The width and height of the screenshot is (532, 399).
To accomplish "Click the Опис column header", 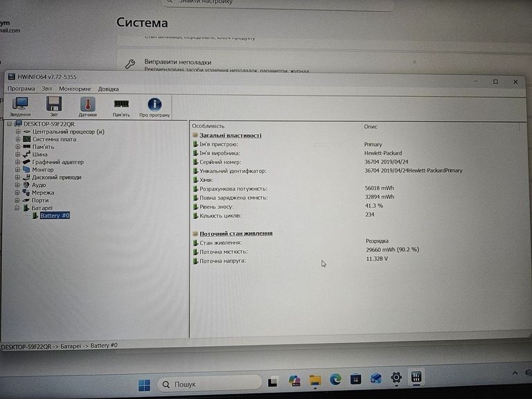I will coord(370,127).
